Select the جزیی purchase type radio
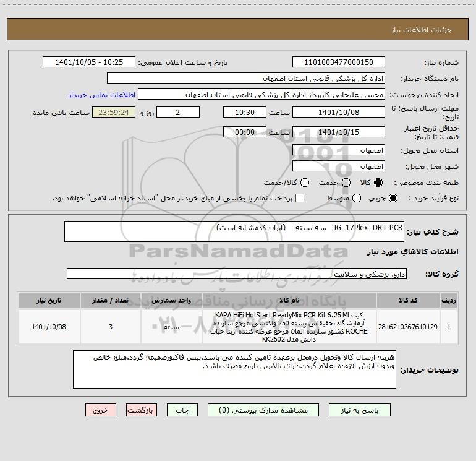This screenshot has height=461, width=476. pyautogui.click(x=393, y=198)
